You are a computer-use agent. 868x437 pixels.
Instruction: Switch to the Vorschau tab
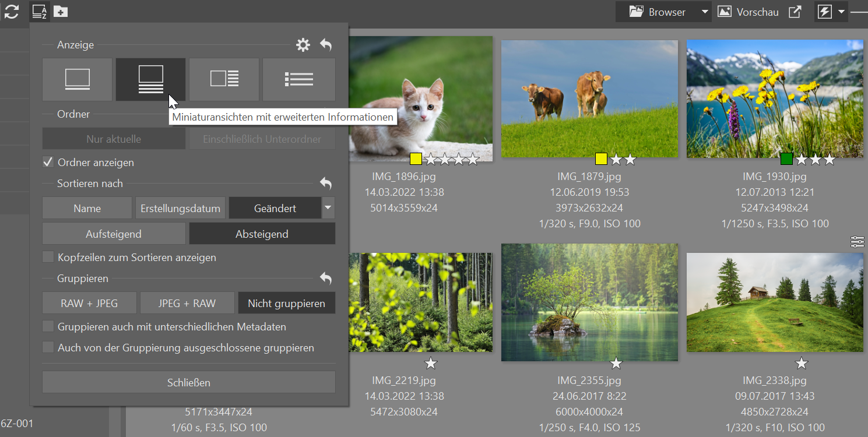click(748, 12)
